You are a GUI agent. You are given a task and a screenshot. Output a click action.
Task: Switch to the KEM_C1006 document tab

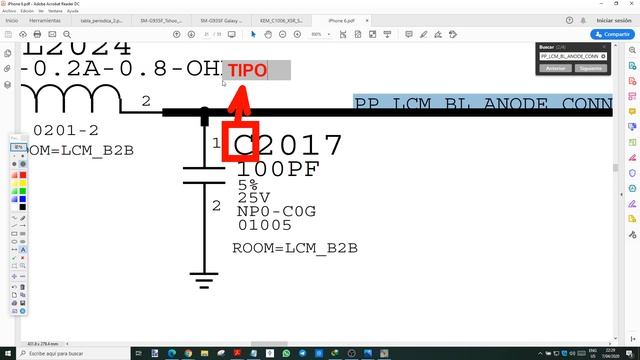(282, 20)
